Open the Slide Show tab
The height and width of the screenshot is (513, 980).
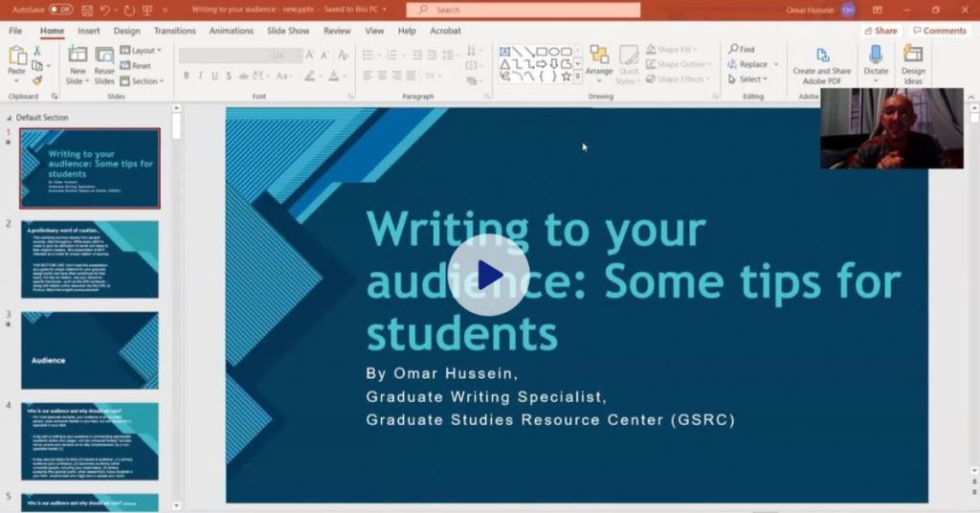(x=287, y=31)
